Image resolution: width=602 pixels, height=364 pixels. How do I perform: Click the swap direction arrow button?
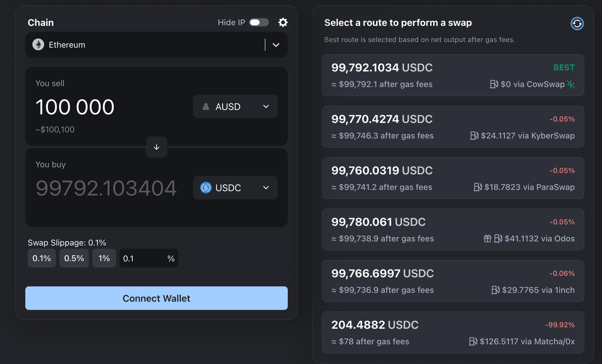pyautogui.click(x=157, y=147)
